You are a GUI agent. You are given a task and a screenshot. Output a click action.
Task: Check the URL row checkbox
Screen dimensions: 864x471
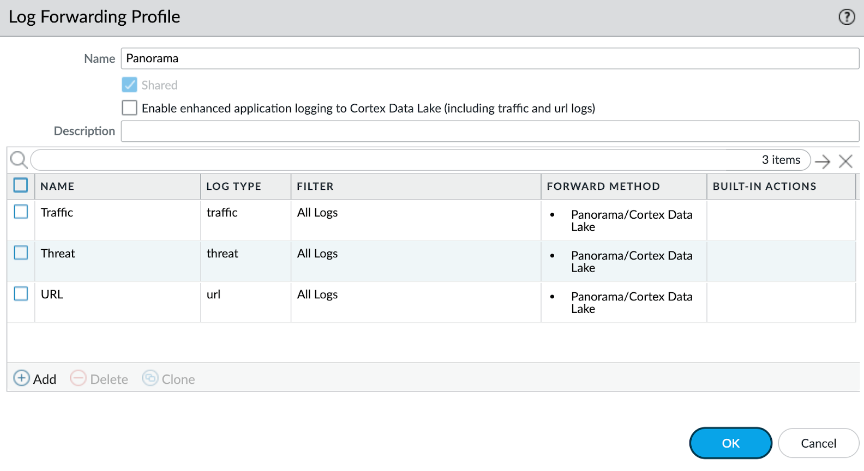[x=21, y=294]
